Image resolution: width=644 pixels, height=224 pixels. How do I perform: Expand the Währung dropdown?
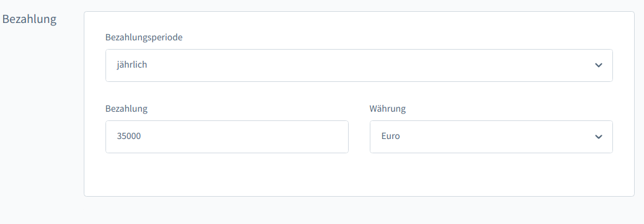pyautogui.click(x=491, y=137)
